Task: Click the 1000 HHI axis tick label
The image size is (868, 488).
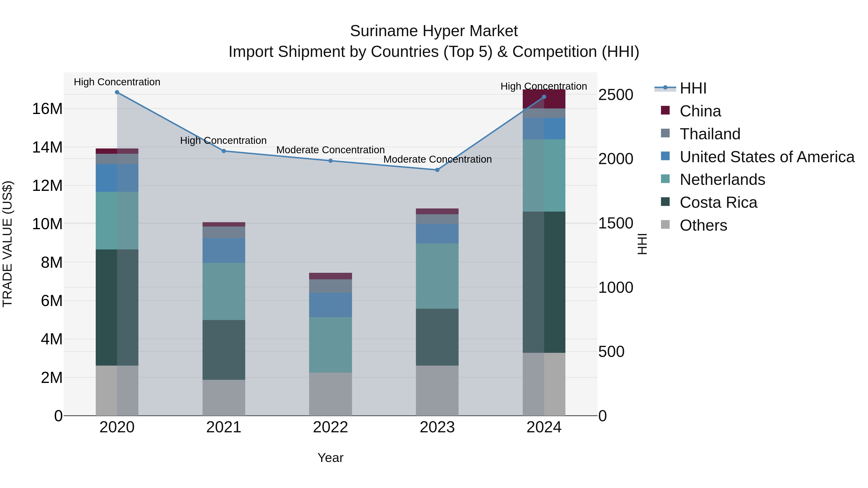Action: (x=616, y=287)
